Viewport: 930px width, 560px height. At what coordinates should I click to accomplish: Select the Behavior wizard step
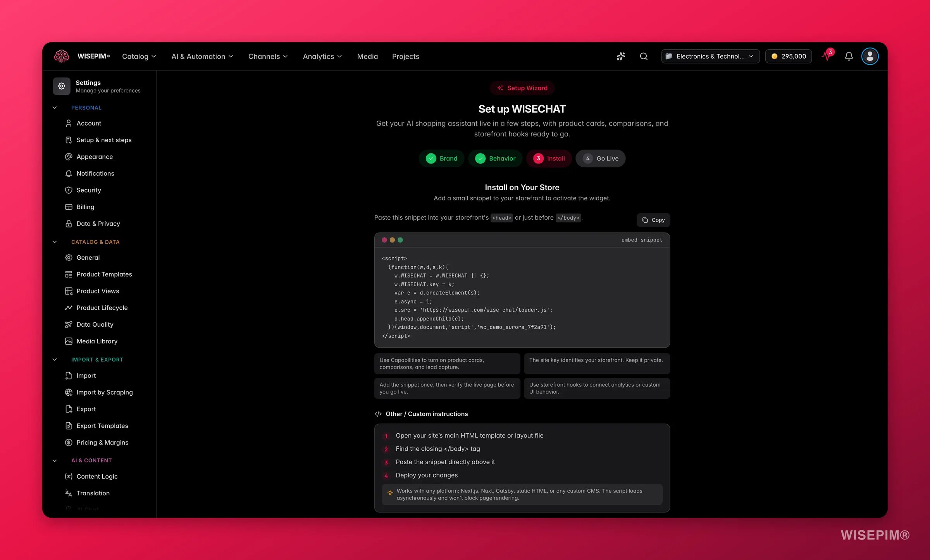[495, 159]
